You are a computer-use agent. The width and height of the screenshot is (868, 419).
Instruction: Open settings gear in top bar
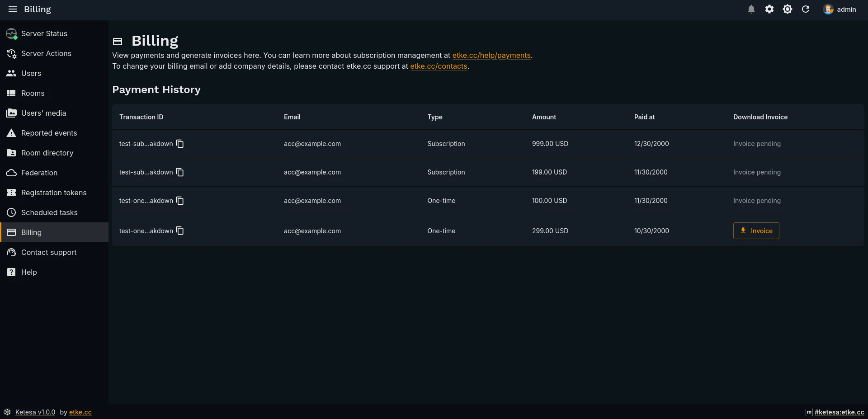pos(769,9)
